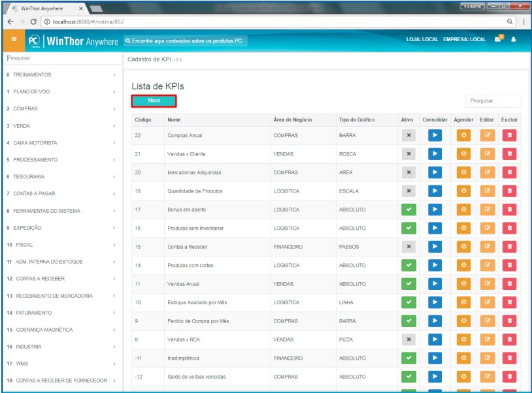Deactivate the Bonus em aberto KPI

pos(408,210)
